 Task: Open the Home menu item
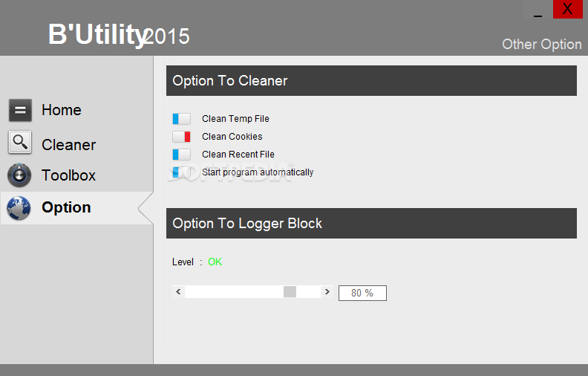(62, 110)
